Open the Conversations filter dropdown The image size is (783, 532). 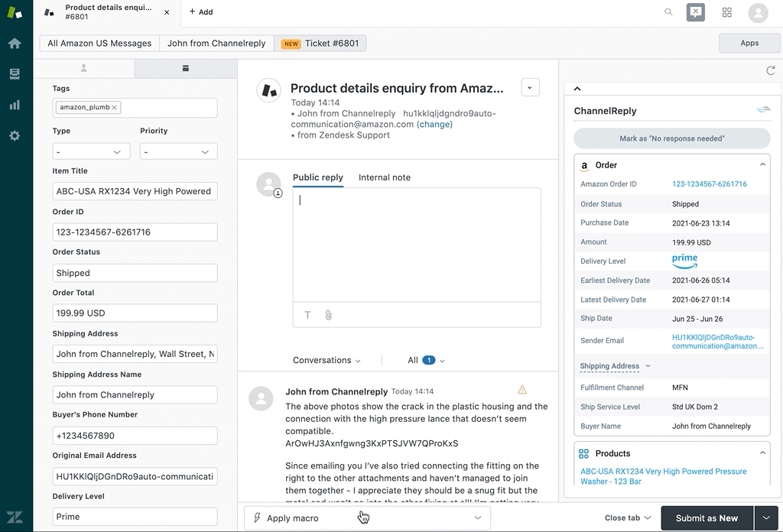pos(327,360)
